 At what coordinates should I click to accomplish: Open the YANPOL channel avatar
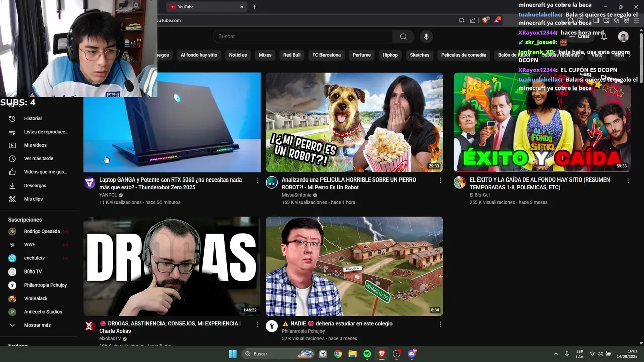[x=89, y=183]
